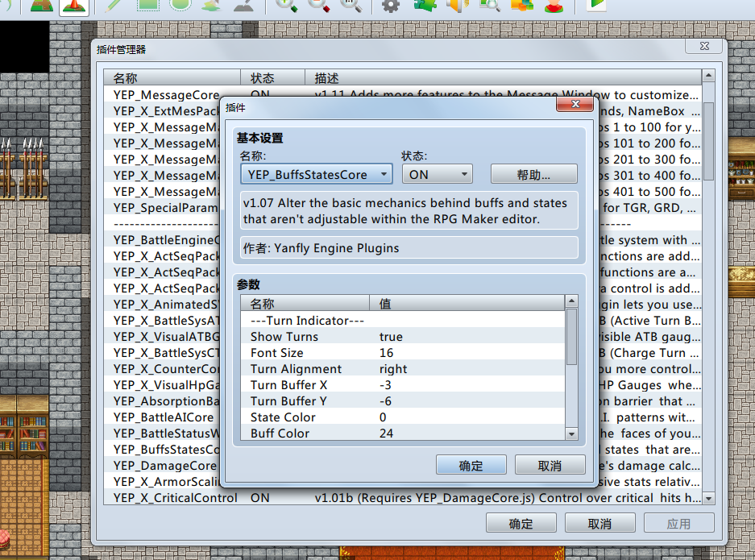Open the Event Searcher icon
755x560 pixels.
click(x=490, y=6)
